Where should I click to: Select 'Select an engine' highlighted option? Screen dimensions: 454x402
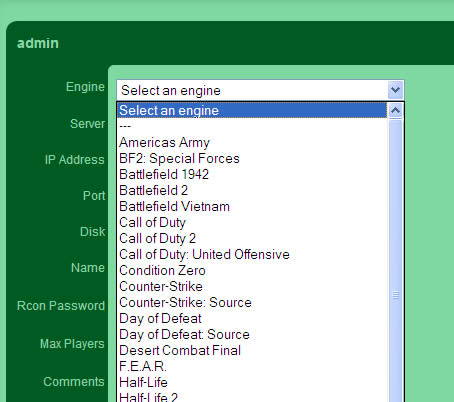point(252,110)
